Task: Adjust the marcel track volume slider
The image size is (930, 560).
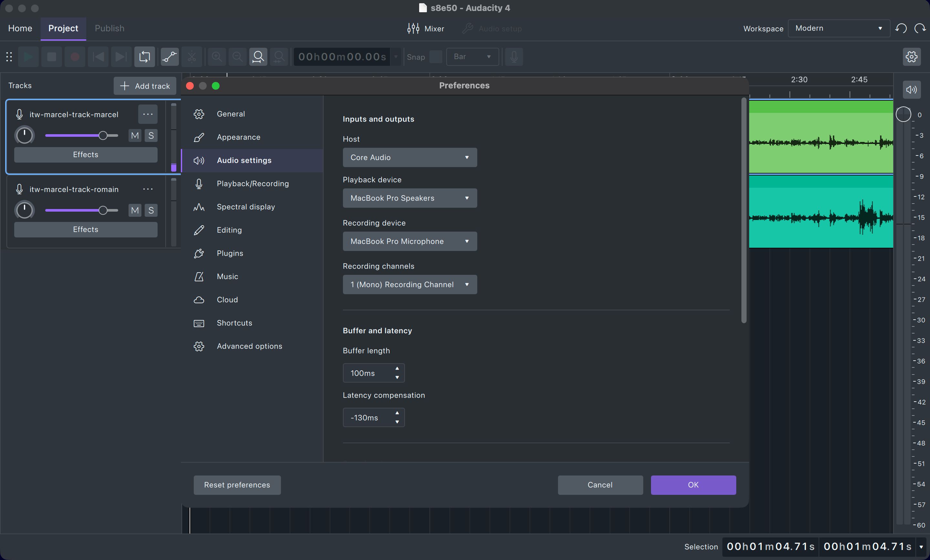Action: pyautogui.click(x=103, y=136)
